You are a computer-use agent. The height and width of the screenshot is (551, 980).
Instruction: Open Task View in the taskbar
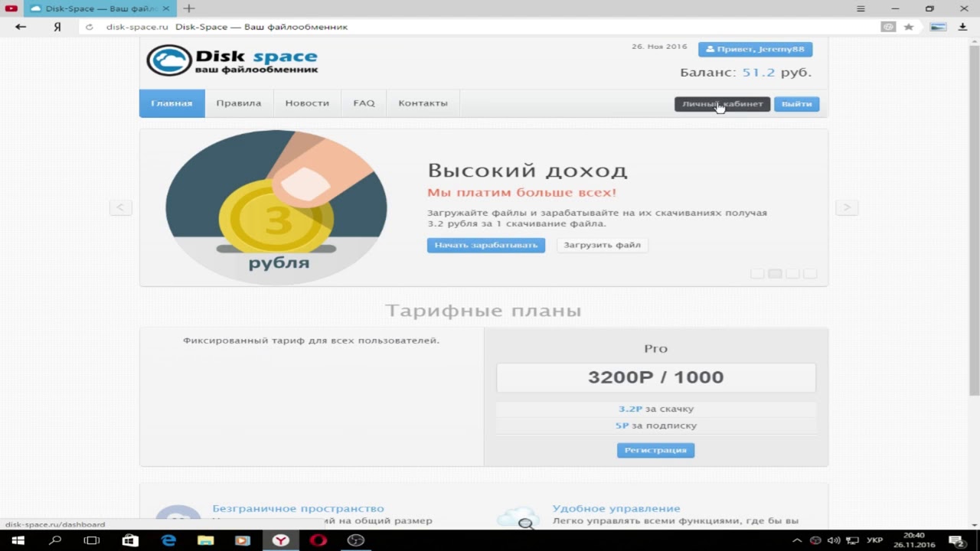coord(92,540)
